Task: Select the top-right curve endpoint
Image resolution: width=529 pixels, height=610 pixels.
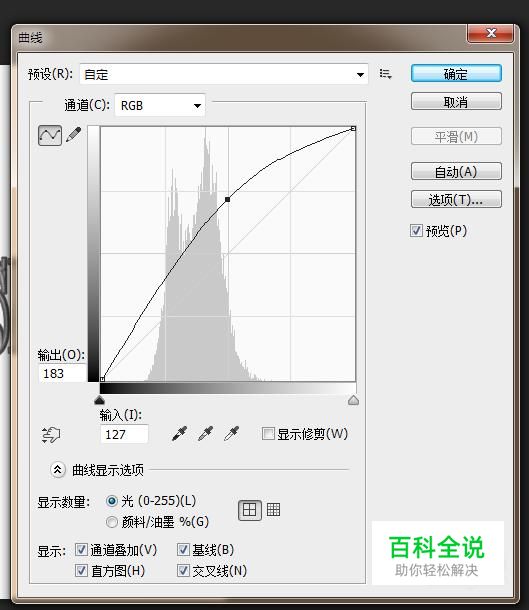Action: (x=353, y=128)
